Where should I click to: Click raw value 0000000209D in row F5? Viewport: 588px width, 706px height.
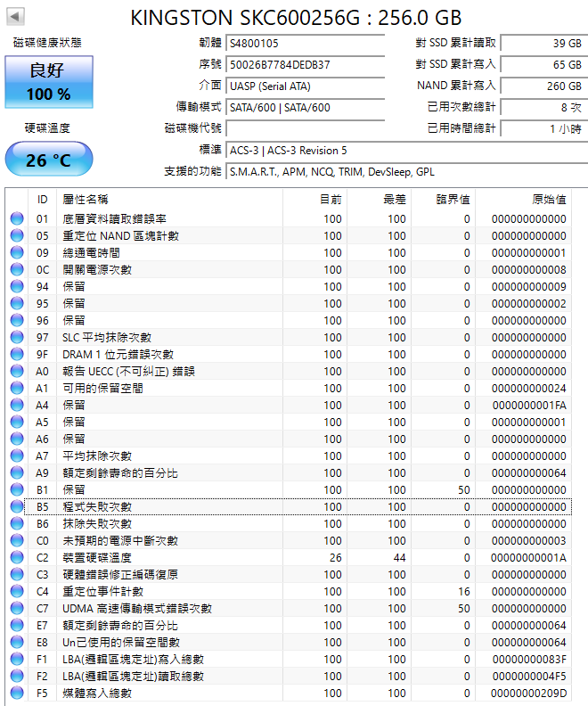tap(528, 694)
